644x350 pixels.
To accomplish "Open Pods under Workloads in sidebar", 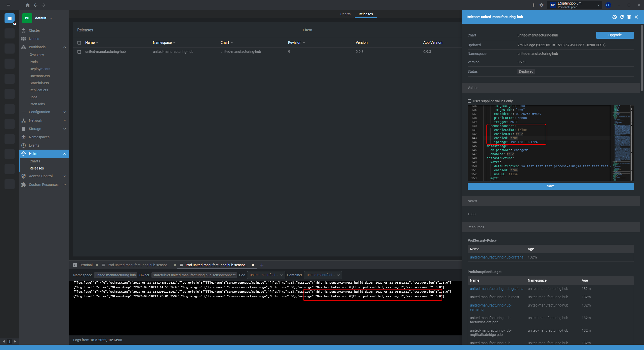I will [33, 62].
